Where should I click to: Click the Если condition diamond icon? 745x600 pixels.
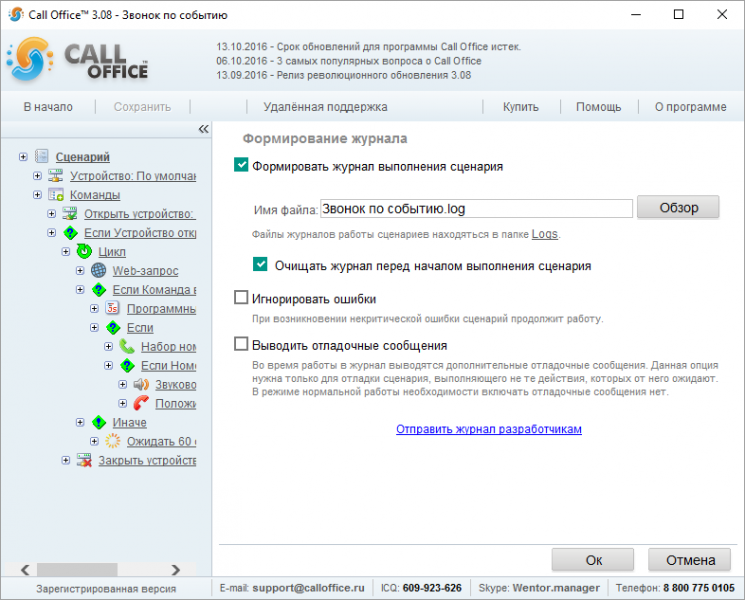(113, 327)
